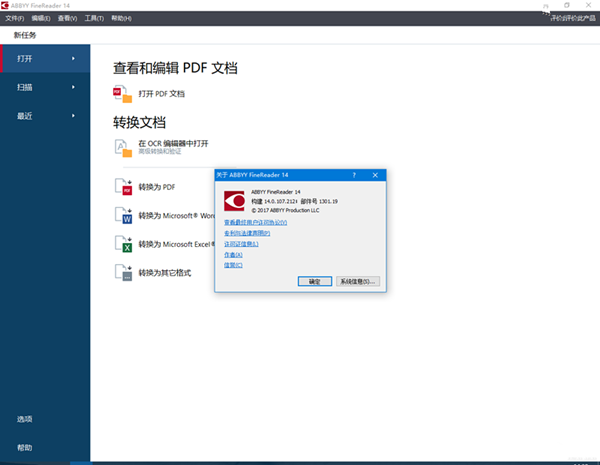This screenshot has width=600, height=465.
Task: Click the ABBYY FineReader title bar logo
Action: click(5, 5)
